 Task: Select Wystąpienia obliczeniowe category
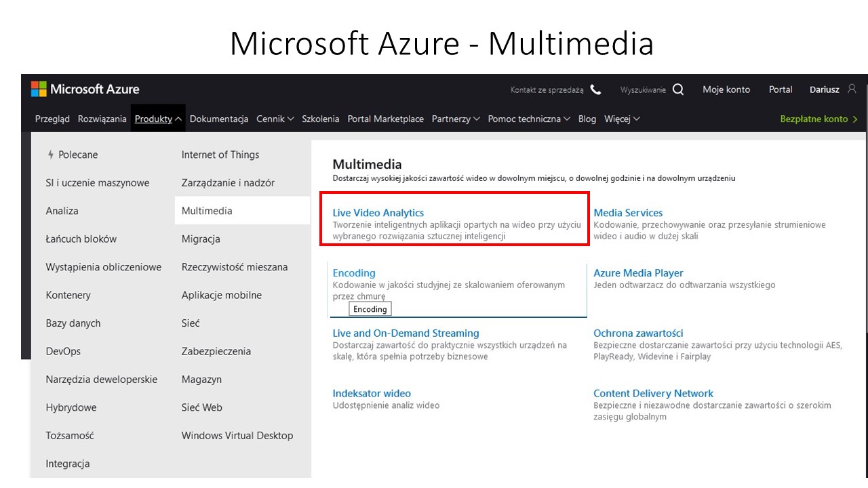pos(104,267)
